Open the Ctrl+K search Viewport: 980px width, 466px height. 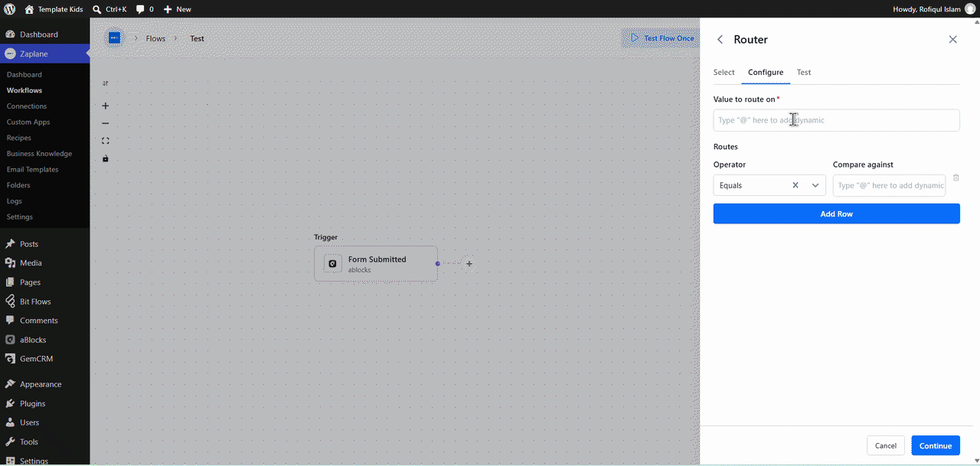109,9
